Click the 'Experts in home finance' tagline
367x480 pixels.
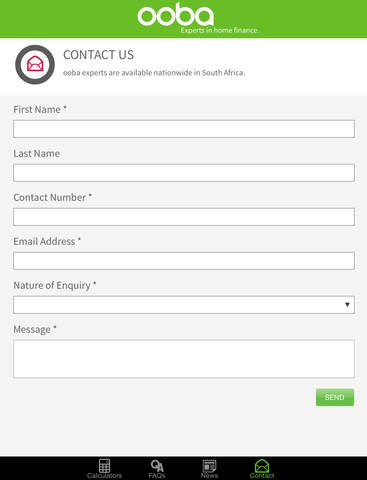pos(219,30)
